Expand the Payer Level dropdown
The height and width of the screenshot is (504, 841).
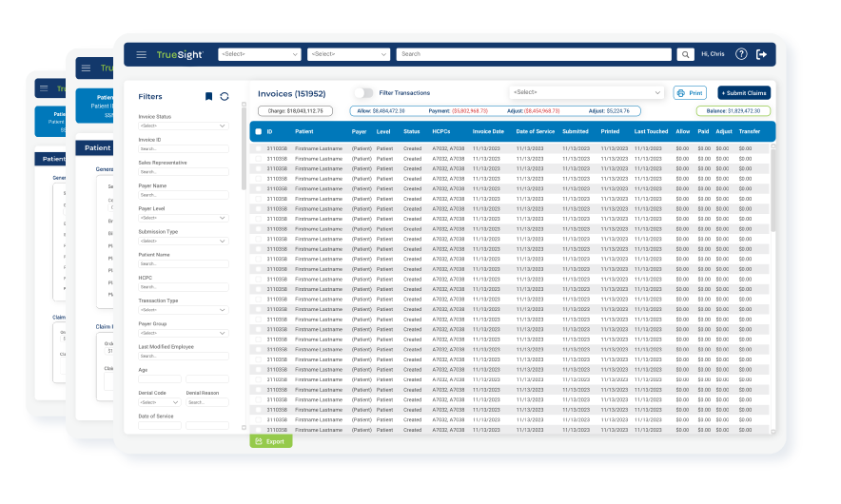[x=183, y=218]
